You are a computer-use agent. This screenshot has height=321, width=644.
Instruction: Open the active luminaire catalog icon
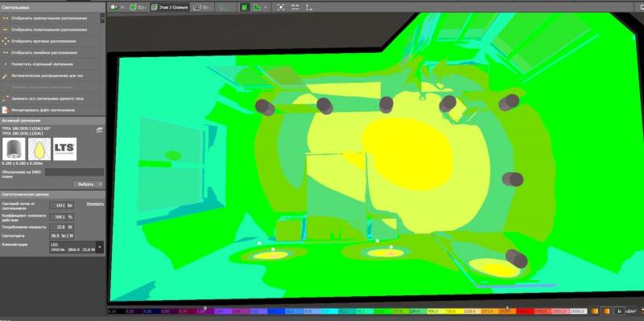99,130
